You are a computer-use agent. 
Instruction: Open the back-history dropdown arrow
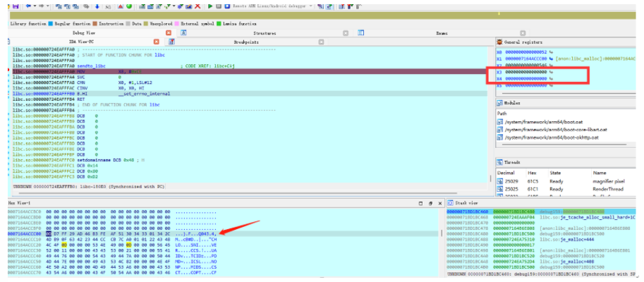click(x=35, y=6)
